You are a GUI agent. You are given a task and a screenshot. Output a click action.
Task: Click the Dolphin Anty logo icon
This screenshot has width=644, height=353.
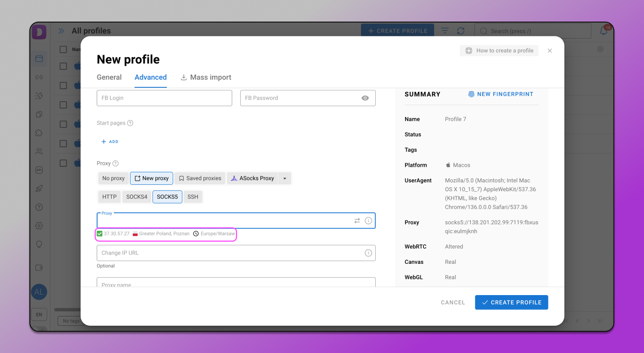coord(39,32)
